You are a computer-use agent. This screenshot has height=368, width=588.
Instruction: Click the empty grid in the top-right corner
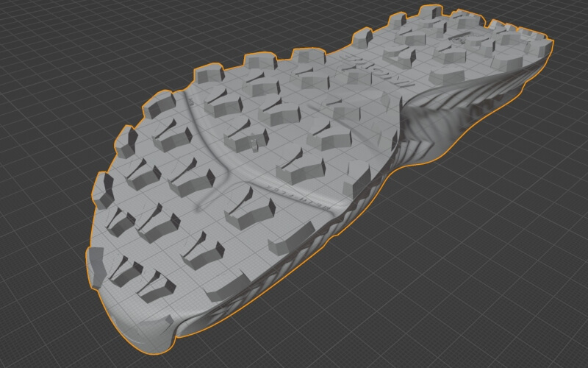click(566, 15)
